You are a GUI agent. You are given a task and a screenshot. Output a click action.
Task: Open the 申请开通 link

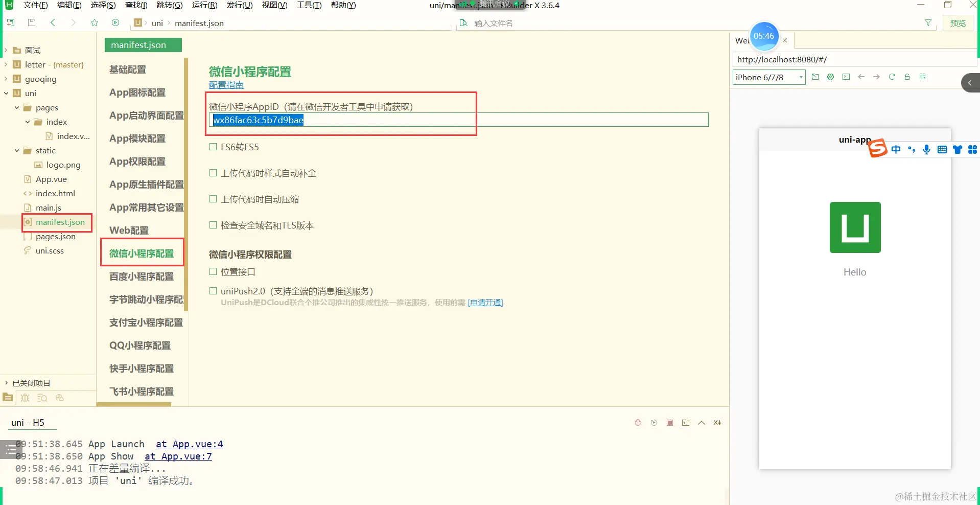[x=485, y=302]
